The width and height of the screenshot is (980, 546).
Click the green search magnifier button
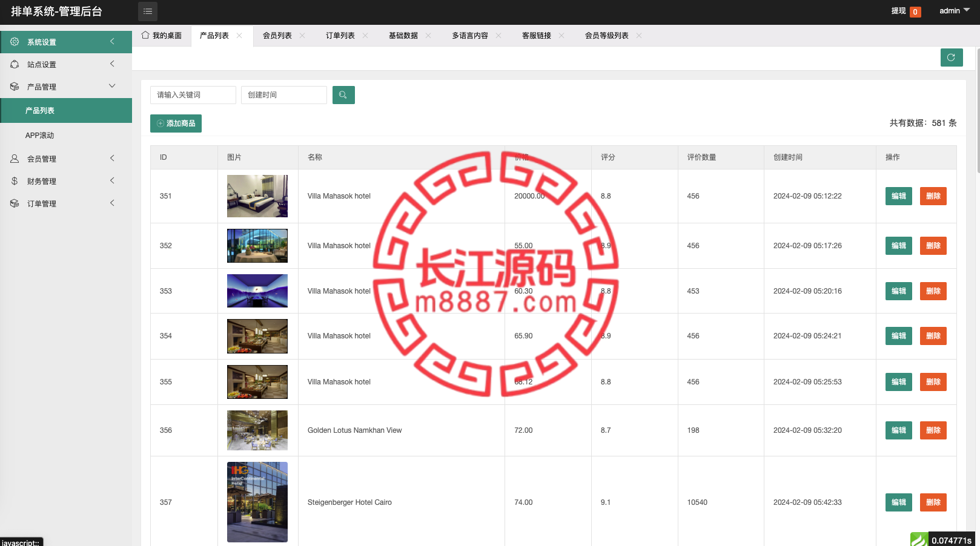coord(343,95)
